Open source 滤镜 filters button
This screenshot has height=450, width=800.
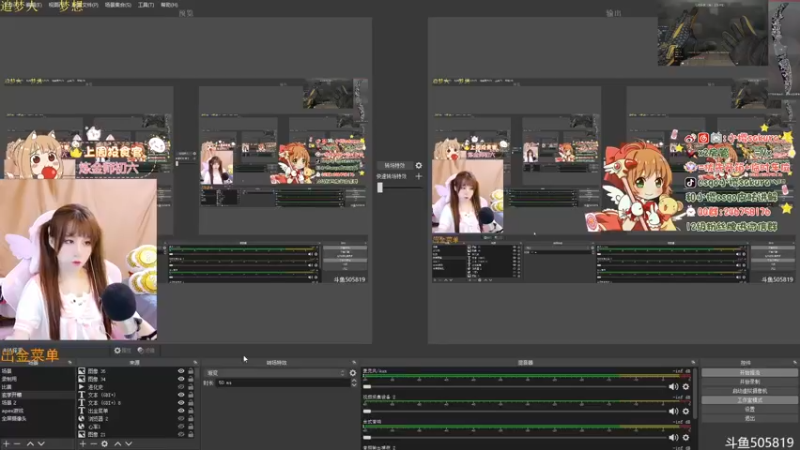coord(146,351)
